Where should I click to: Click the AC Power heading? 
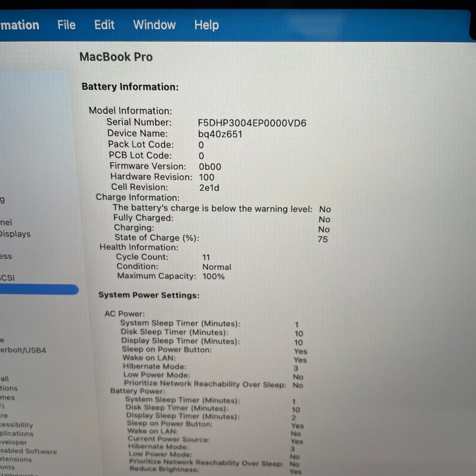point(125,314)
